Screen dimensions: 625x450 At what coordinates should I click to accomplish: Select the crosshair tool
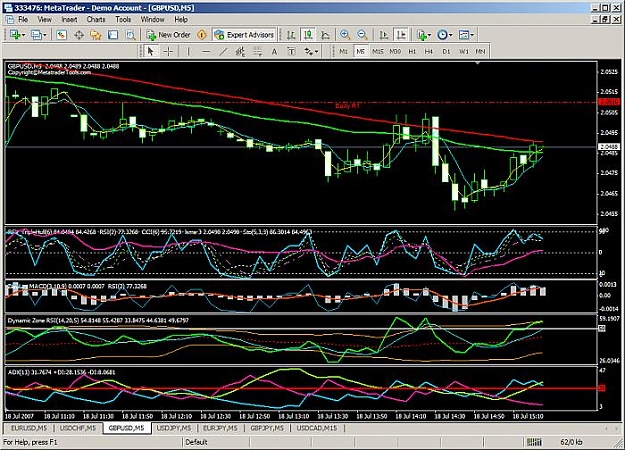pos(168,51)
